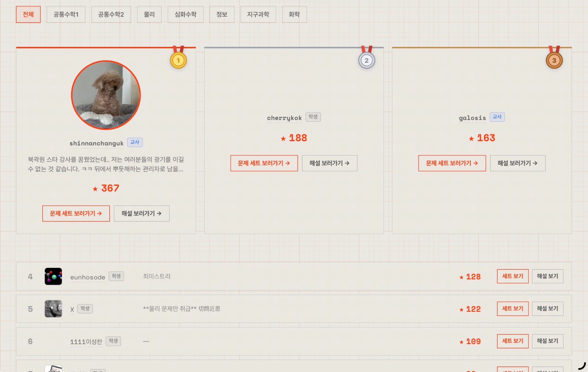This screenshot has width=588, height=372.
Task: Filter ranking by 지구과학 tab
Action: [258, 14]
